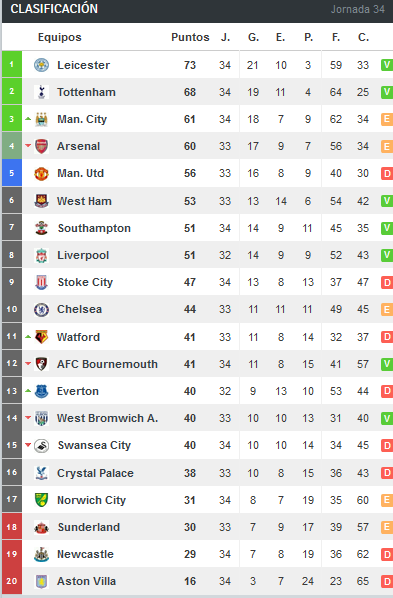Screen dimensions: 393x598
Task: Open the Southampton team link
Action: (94, 228)
